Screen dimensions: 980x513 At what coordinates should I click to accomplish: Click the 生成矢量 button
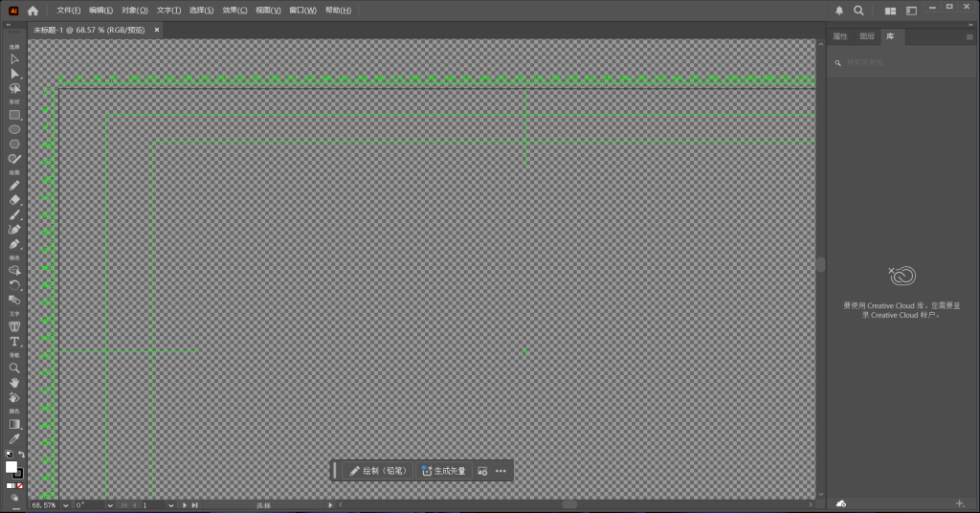pos(444,471)
